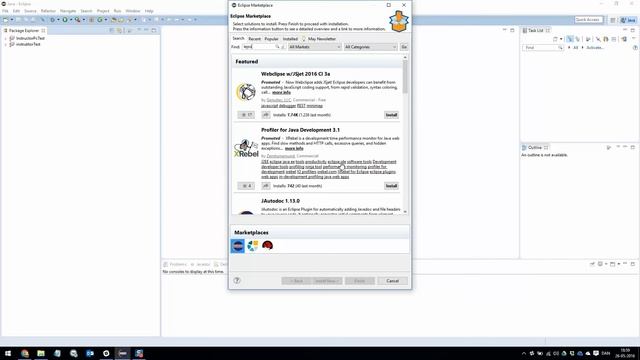640x360 pixels.
Task: Click the Open Perspective icon
Action: click(613, 20)
